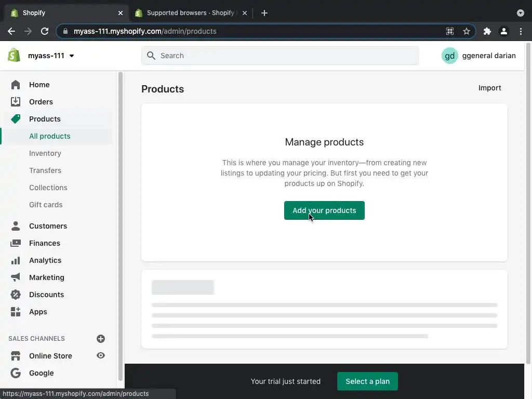View online store via eye icon
The width and height of the screenshot is (532, 399).
tap(101, 355)
